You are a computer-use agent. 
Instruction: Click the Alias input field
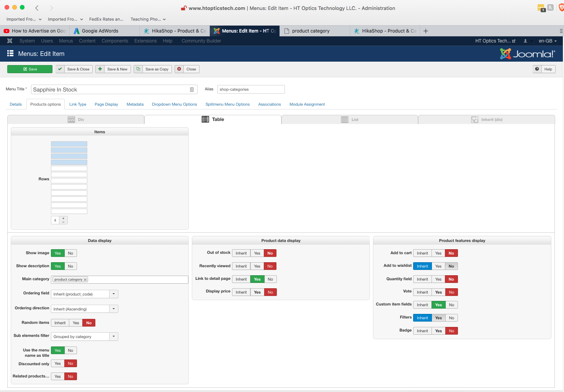(x=251, y=90)
